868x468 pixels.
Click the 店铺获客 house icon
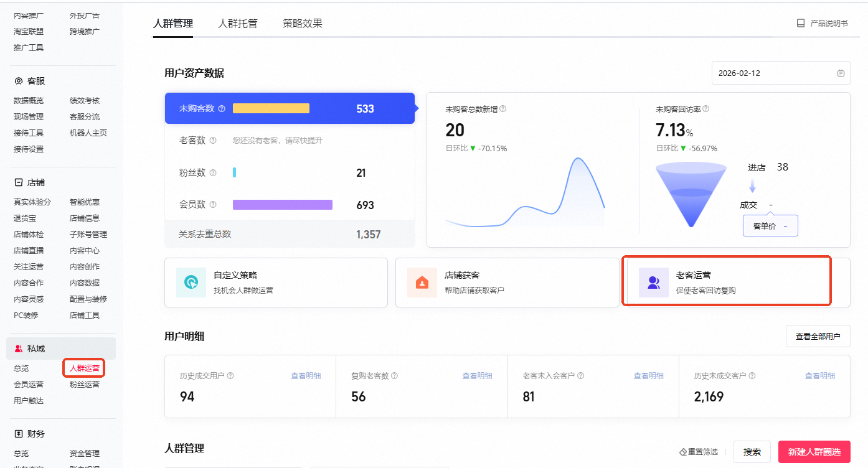pyautogui.click(x=422, y=283)
